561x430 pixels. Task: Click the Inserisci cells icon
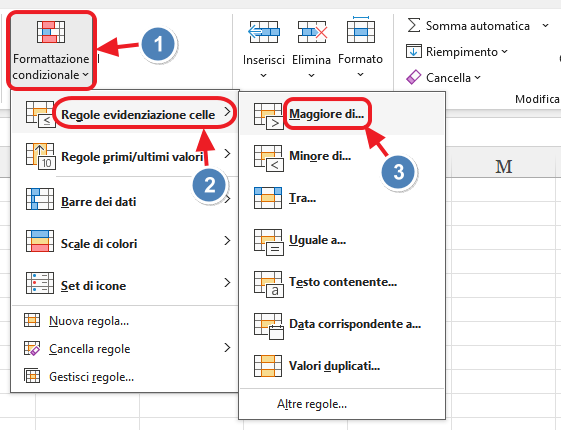point(264,32)
